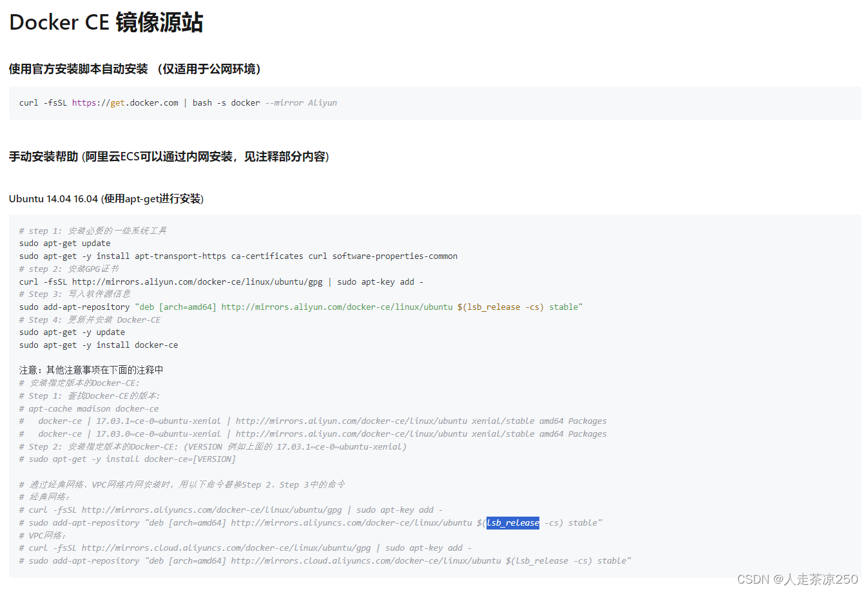Click the 手动安装帮助 section heading
This screenshot has height=592, width=868.
[x=168, y=157]
